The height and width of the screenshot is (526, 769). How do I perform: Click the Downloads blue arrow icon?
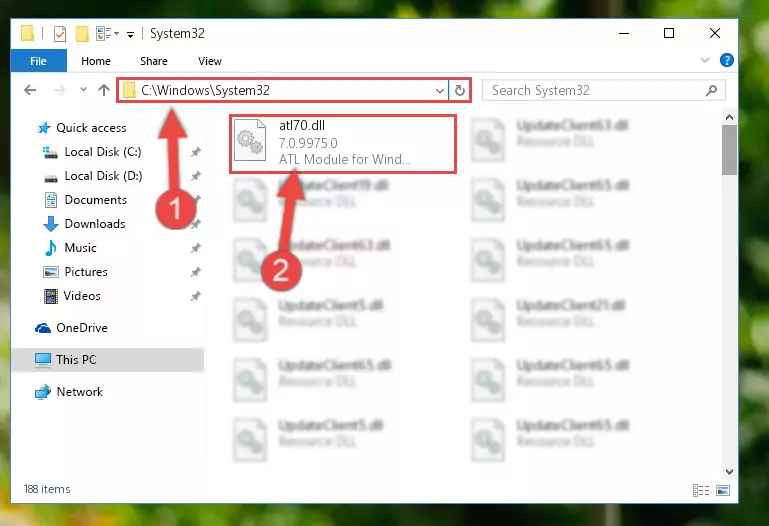click(51, 224)
